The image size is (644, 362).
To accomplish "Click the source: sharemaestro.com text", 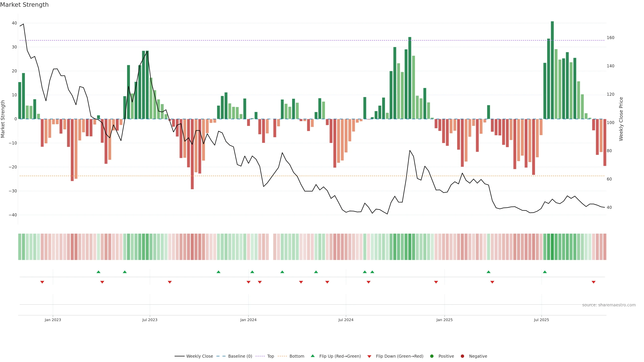I will 609,305.
